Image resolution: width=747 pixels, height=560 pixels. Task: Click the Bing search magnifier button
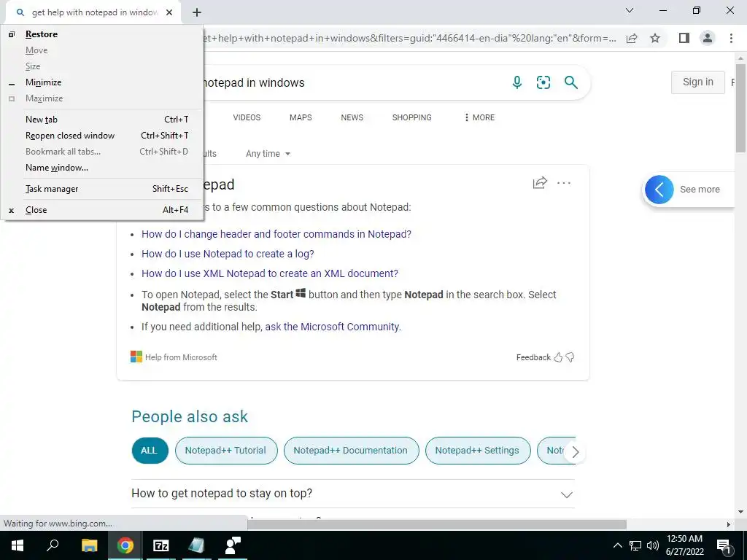(570, 82)
